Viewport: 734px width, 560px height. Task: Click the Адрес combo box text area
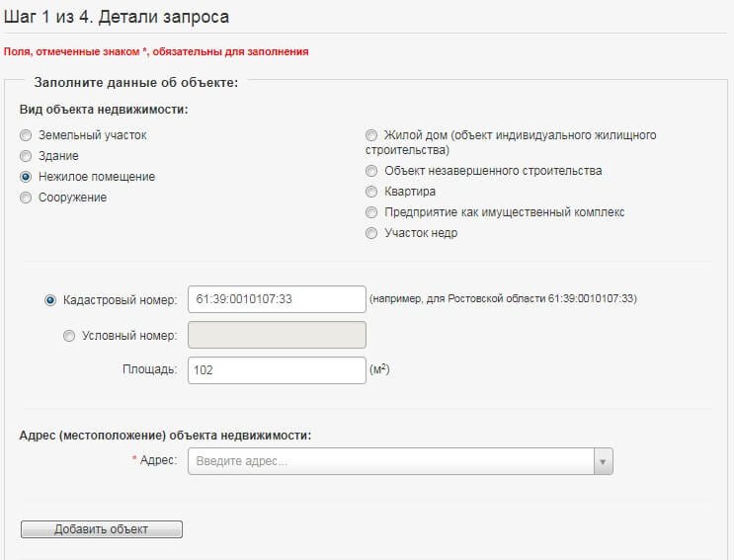(391, 461)
